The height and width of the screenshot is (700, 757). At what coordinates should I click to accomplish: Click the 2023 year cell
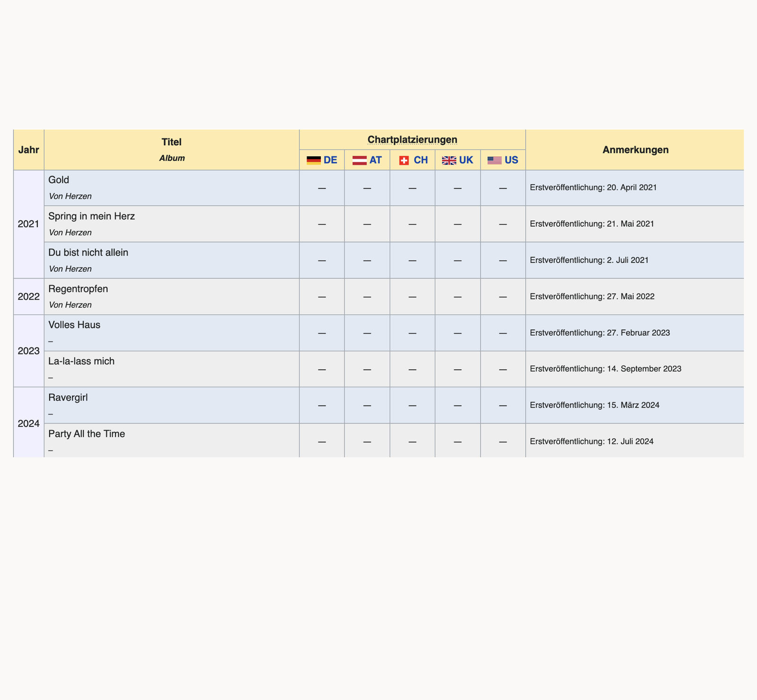click(x=28, y=351)
